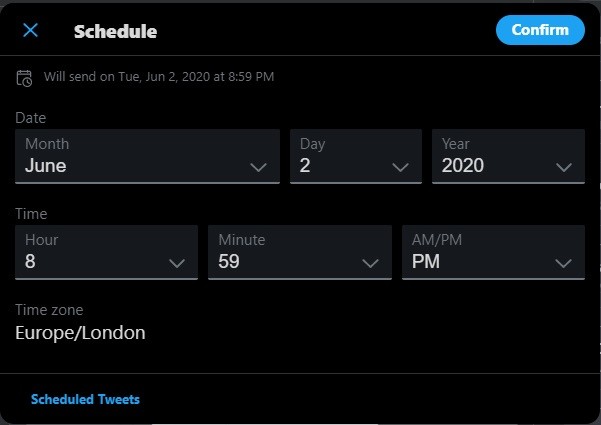This screenshot has height=425, width=601.
Task: Click the chevron arrow in the Month field
Action: (258, 167)
